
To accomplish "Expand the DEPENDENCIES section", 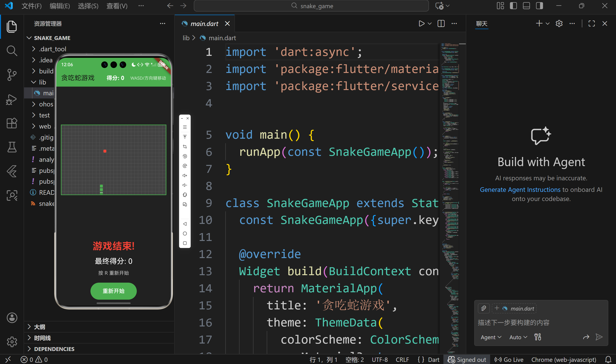I will click(54, 349).
